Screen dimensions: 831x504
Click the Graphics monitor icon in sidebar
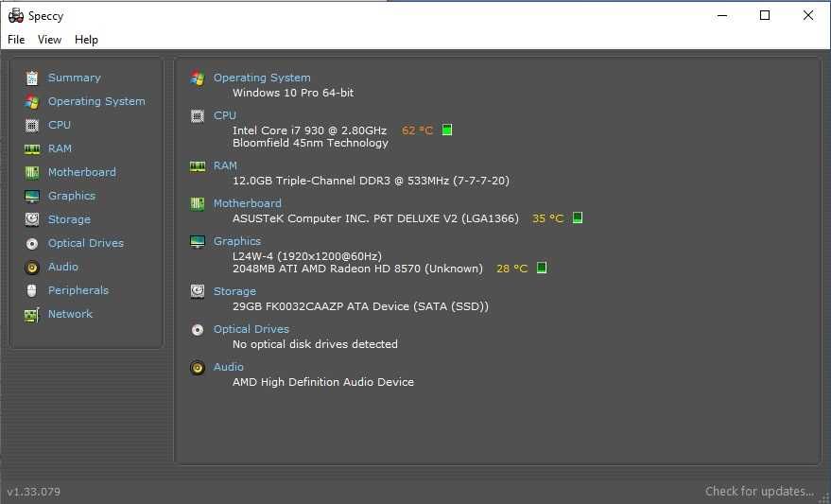[32, 196]
